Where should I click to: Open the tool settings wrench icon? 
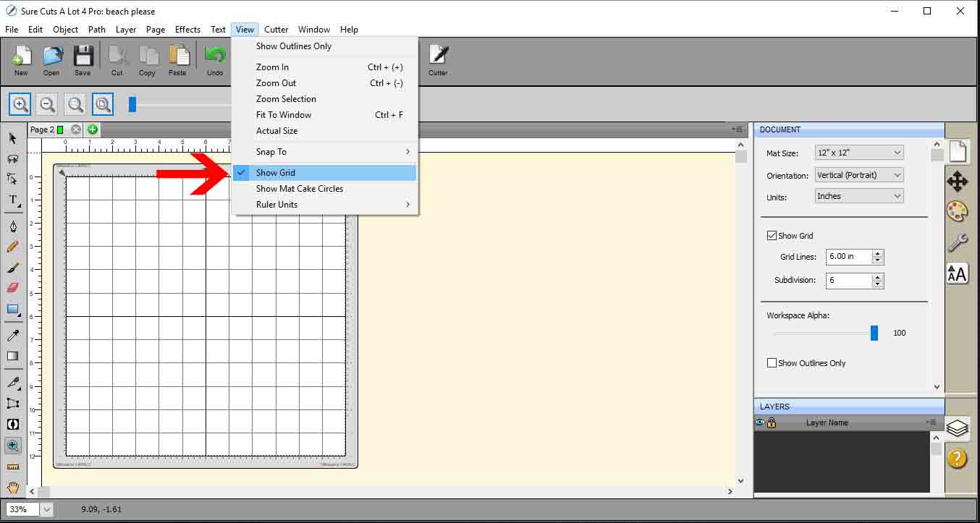point(957,243)
